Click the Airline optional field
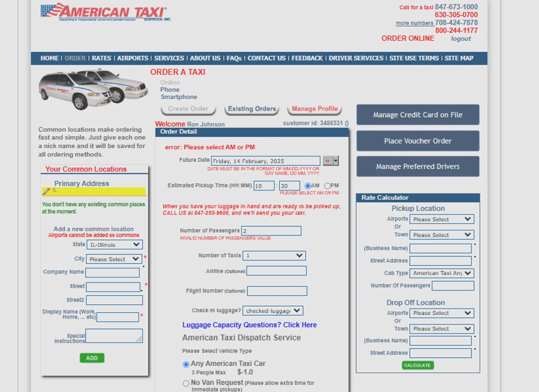This screenshot has height=392, width=539. coord(277,271)
